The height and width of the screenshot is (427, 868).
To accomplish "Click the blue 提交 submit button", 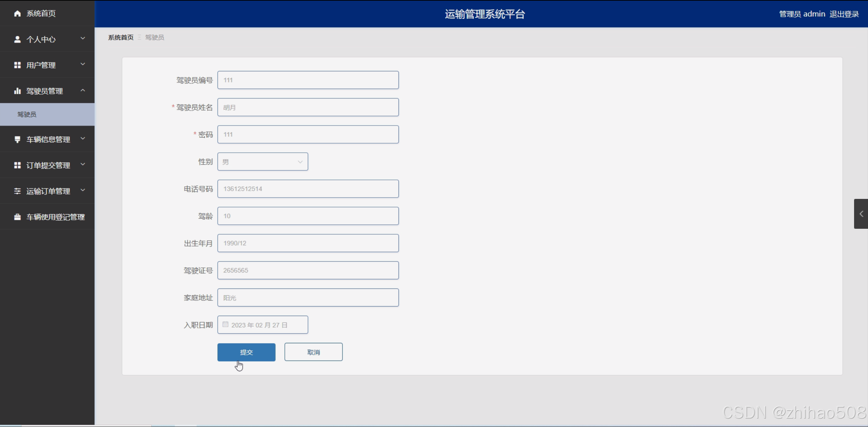I will click(x=246, y=352).
